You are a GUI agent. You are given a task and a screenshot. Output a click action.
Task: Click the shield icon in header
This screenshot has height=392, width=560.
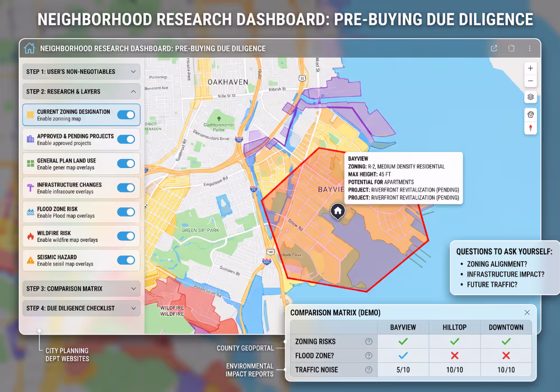pos(511,48)
